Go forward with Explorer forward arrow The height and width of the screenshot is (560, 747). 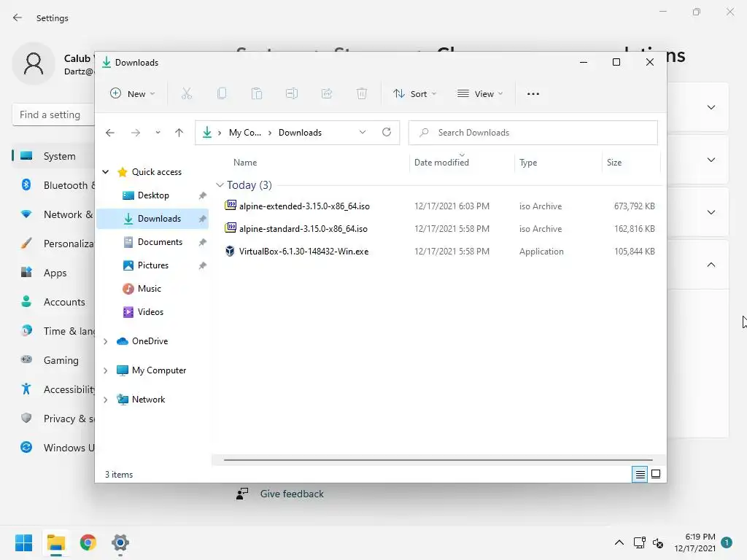coord(136,133)
